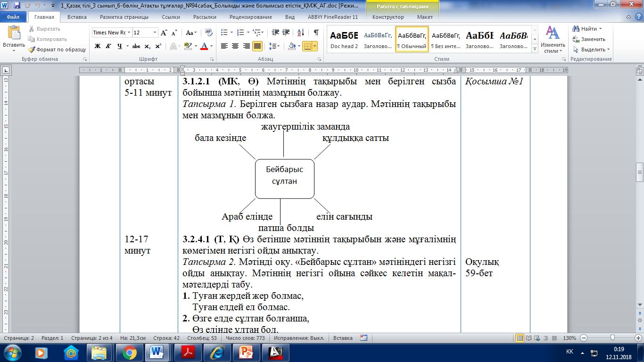This screenshot has width=644, height=362.
Task: Apply strikethrough formatting to text
Action: [136, 46]
